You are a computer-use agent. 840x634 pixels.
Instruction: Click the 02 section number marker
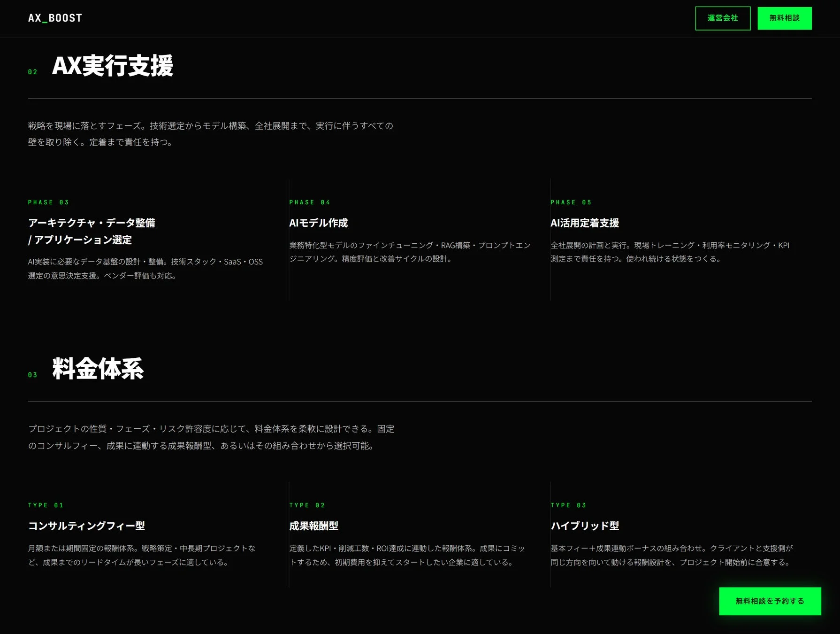(32, 72)
